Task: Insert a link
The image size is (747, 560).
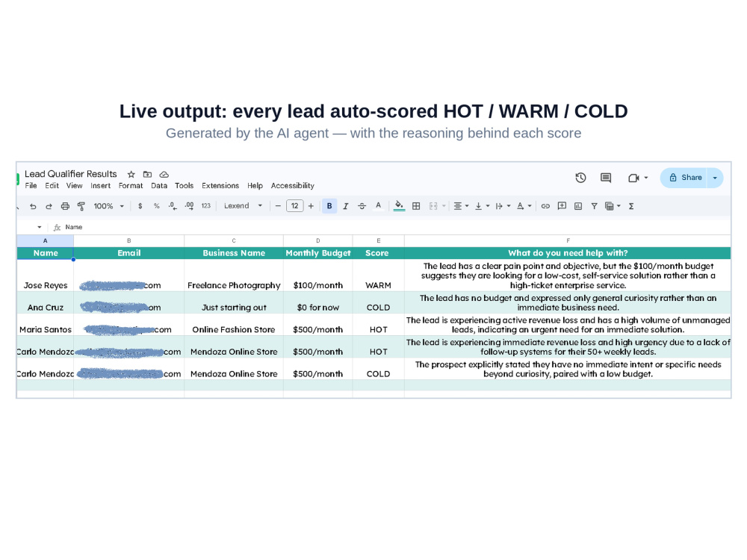Action: point(545,206)
